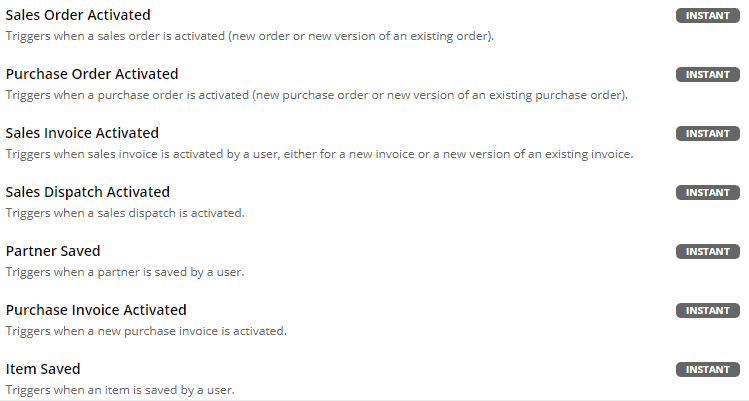
Task: Click INSTANT badge for Purchase Order Activated
Action: click(x=707, y=75)
